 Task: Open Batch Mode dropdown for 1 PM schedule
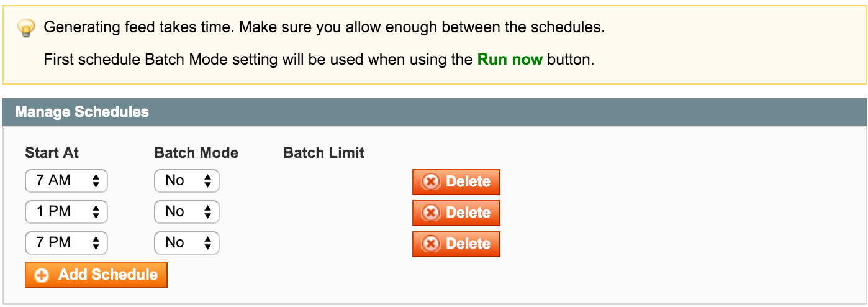point(187,212)
